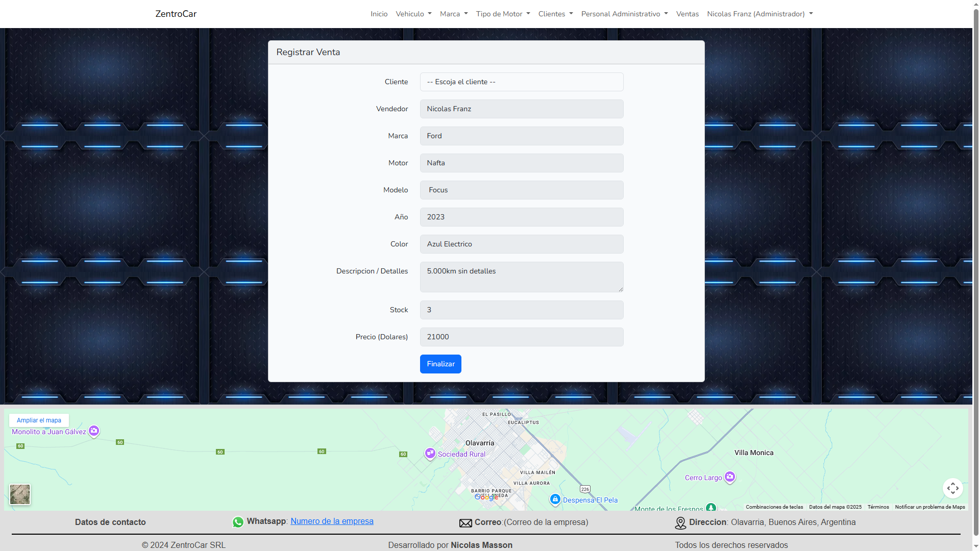
Task: Click the Monolito a Juan Gálvez marker
Action: (94, 431)
